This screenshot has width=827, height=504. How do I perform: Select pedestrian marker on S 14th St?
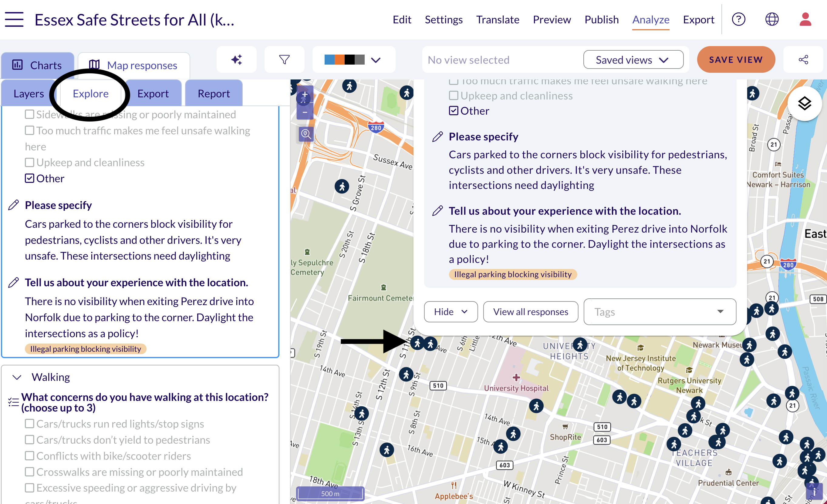[362, 414]
